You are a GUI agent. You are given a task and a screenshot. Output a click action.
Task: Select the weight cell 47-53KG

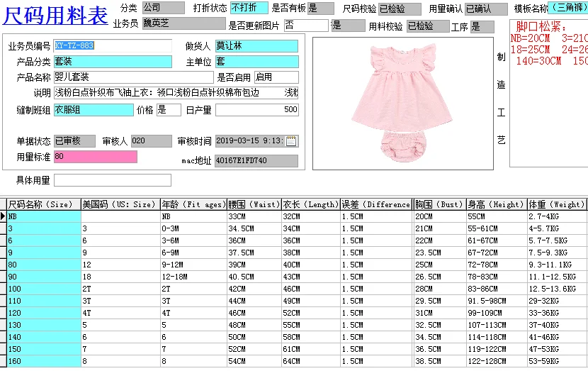(557, 349)
